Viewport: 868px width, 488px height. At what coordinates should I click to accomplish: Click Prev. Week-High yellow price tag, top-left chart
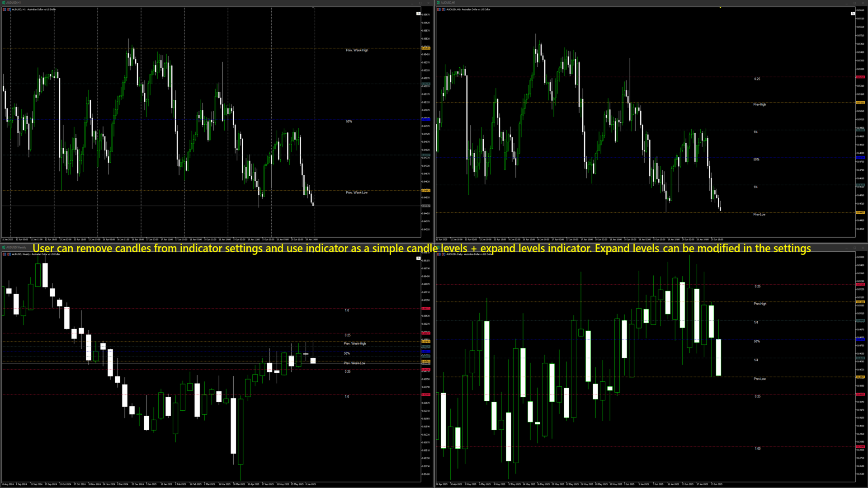[x=426, y=48]
